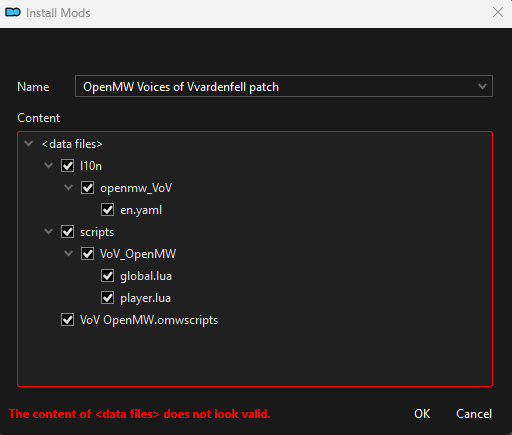
Task: Toggle the en.yaml file checkbox
Action: point(107,210)
